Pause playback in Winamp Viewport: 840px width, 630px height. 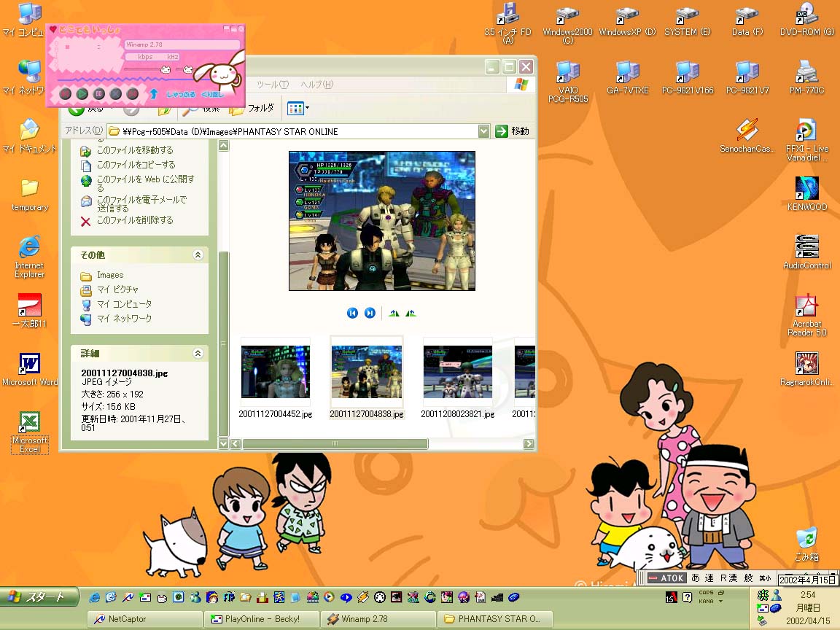pos(98,94)
